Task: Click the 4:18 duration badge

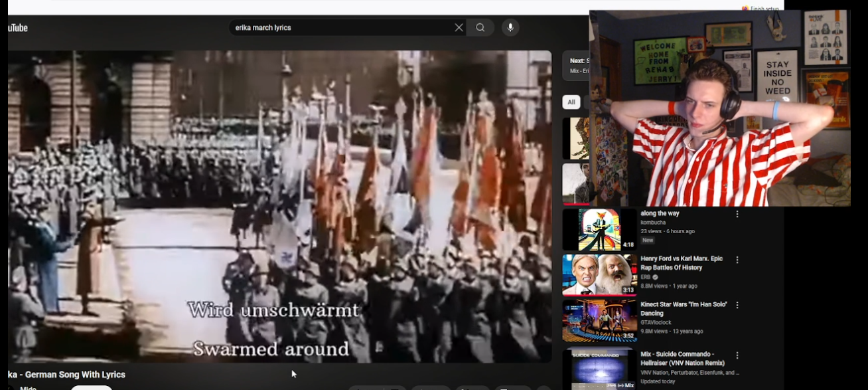Action: pos(628,244)
